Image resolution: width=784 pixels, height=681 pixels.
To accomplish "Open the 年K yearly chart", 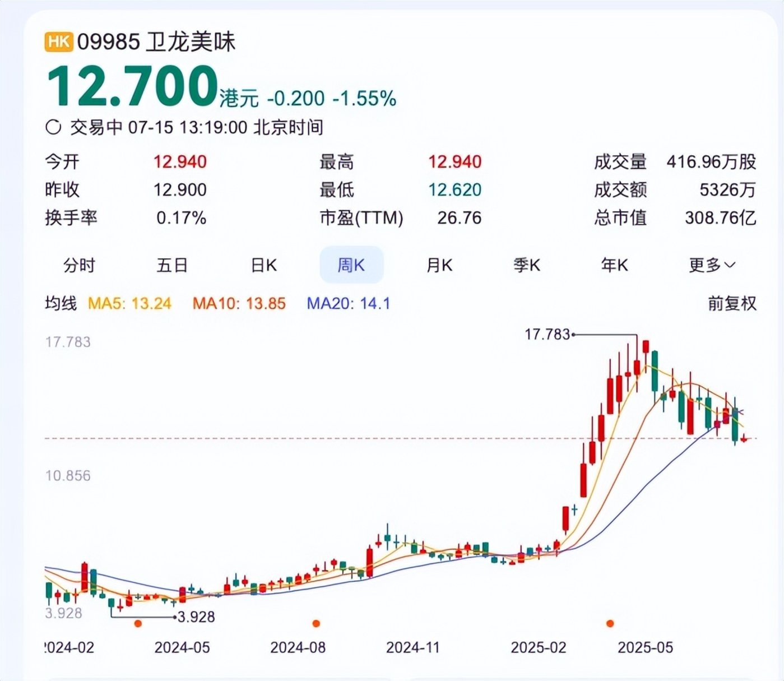I will (x=614, y=265).
